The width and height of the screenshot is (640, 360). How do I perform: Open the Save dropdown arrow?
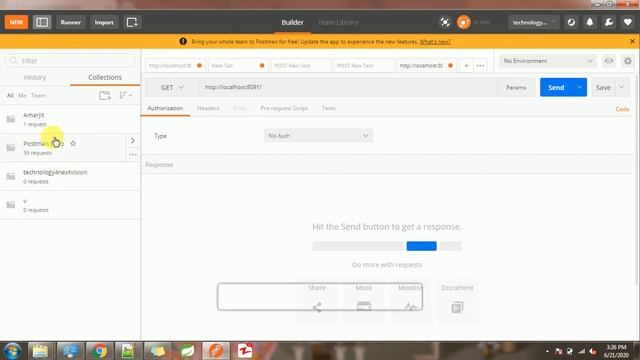pyautogui.click(x=622, y=87)
